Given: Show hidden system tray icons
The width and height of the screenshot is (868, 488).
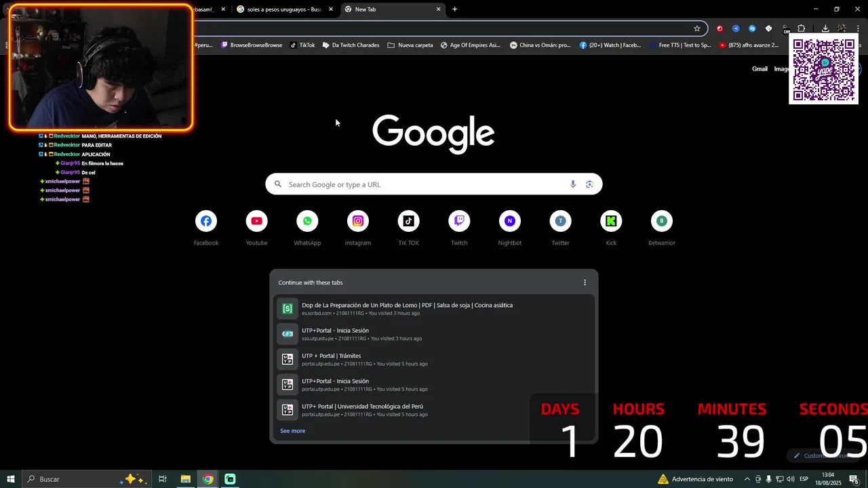Looking at the screenshot, I should (747, 479).
